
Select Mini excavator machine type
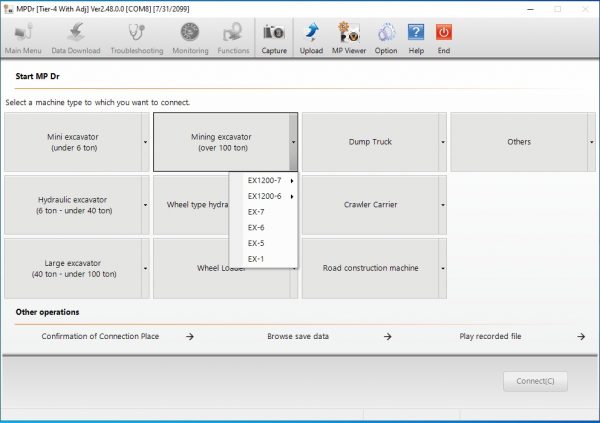73,142
